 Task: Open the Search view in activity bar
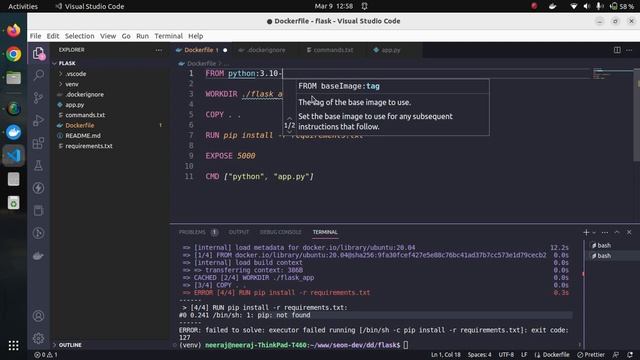point(38,75)
